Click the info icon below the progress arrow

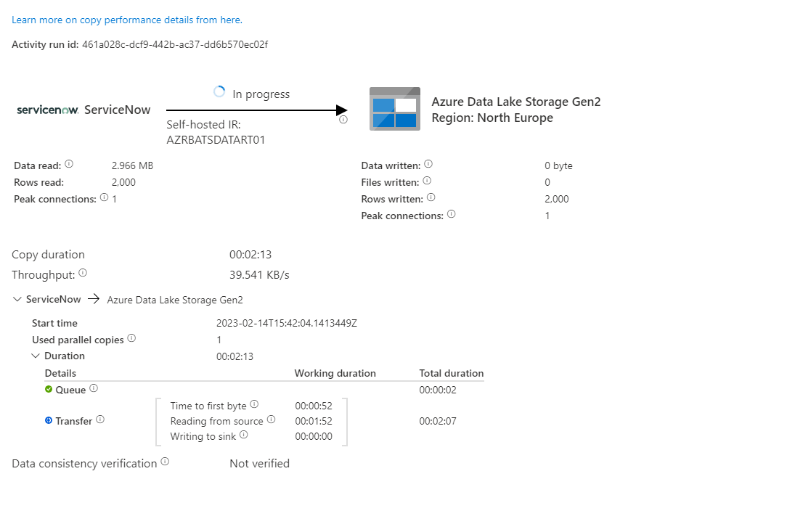pos(343,119)
